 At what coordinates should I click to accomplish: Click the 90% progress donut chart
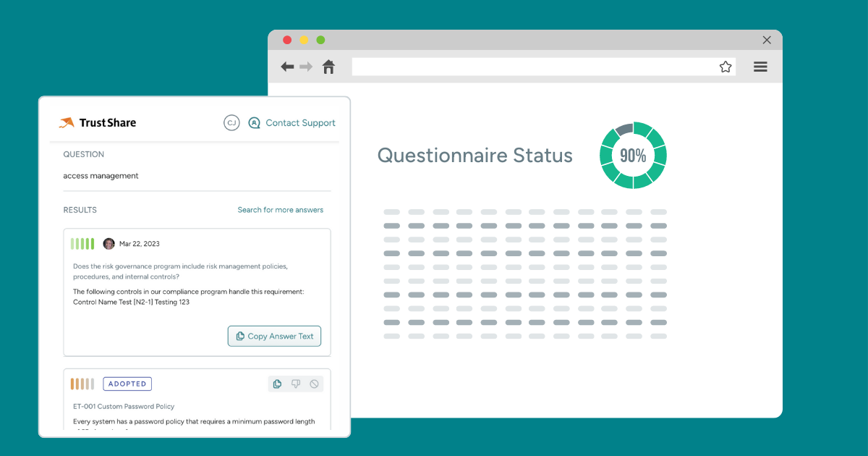coord(633,156)
